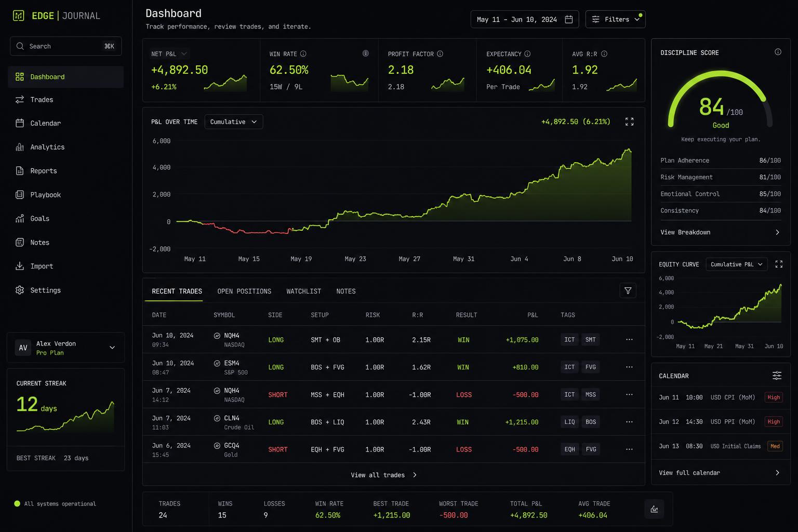Open the Analytics bar chart icon

pos(20,147)
